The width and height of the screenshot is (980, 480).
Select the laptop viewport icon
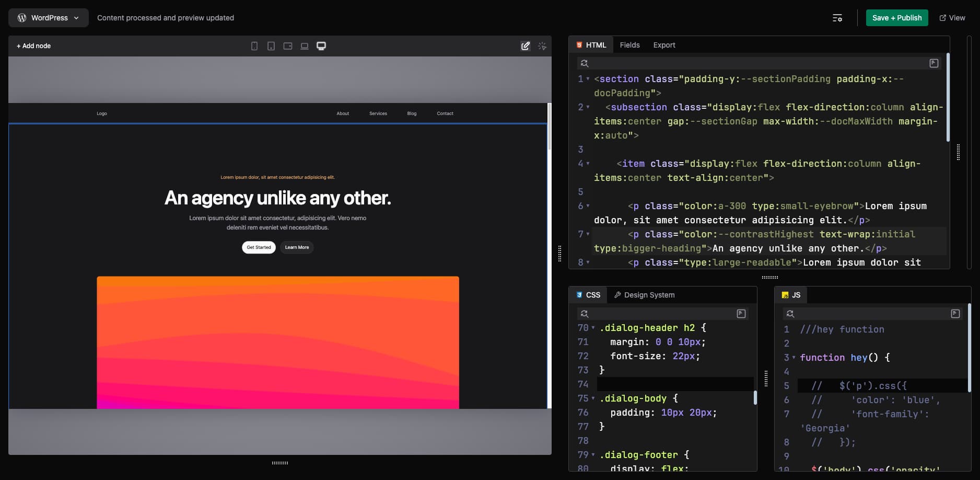click(x=305, y=46)
